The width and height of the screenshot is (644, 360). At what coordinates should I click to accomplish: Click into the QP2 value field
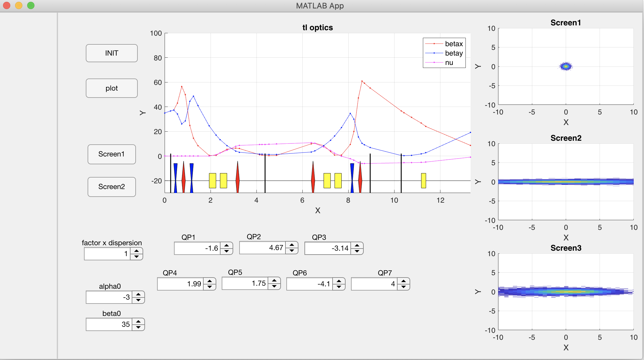tap(262, 248)
